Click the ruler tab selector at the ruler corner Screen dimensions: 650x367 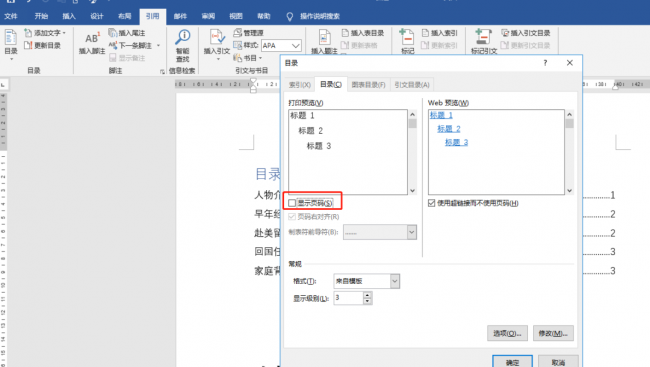click(x=3, y=85)
